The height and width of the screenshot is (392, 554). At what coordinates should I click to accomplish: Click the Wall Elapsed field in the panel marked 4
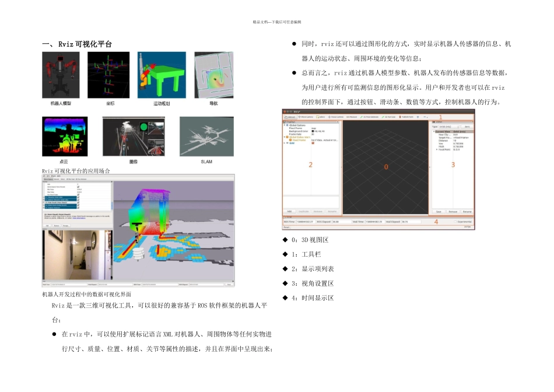point(411,222)
